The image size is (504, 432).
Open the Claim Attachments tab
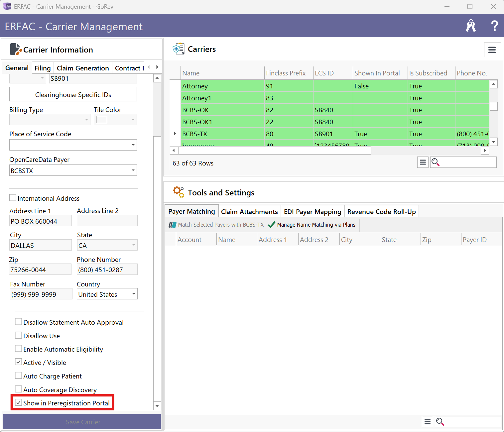tap(249, 212)
